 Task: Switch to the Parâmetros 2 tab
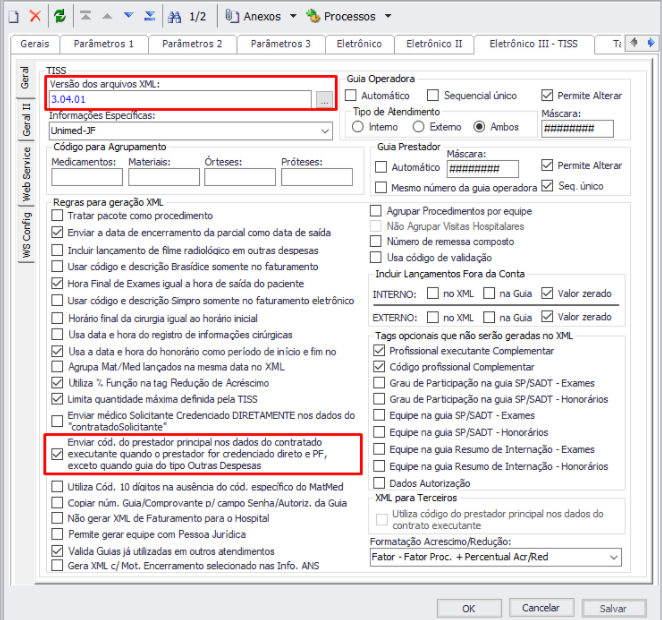coord(192,44)
